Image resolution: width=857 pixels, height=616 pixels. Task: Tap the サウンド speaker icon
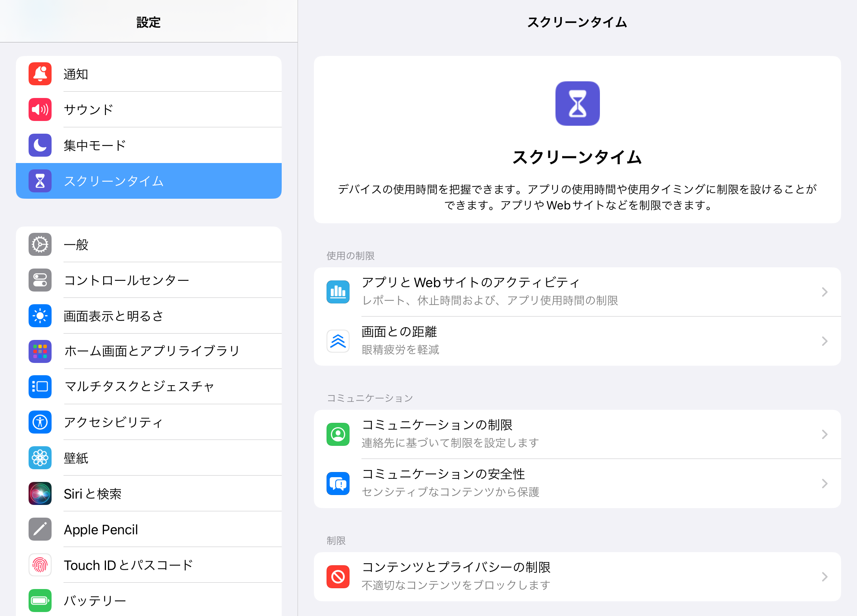[40, 109]
